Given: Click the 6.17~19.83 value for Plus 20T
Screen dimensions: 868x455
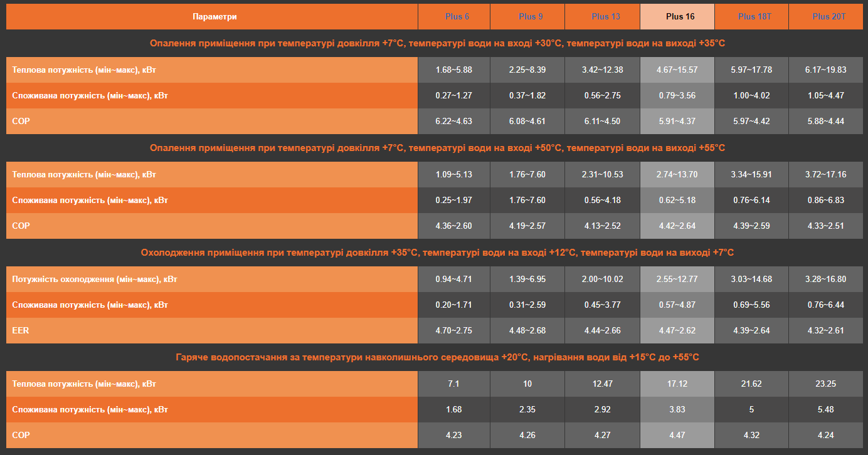Looking at the screenshot, I should [x=825, y=70].
